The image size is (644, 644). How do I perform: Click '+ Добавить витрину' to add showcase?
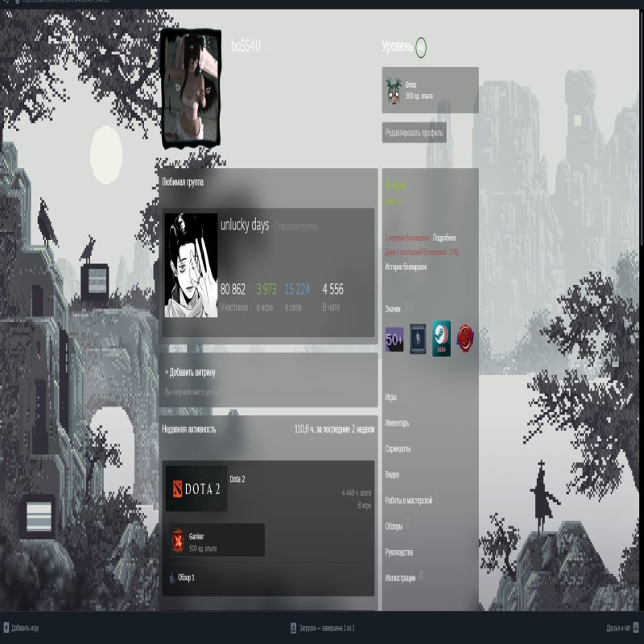coord(190,373)
